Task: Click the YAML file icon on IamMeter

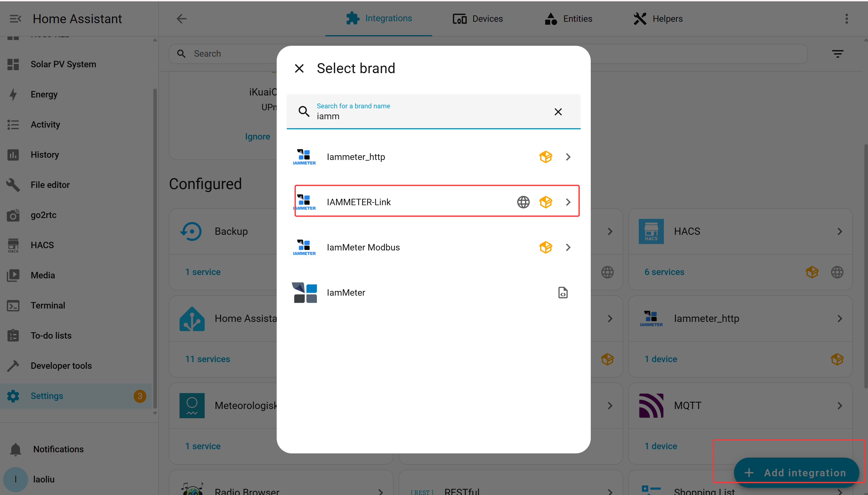Action: click(x=563, y=293)
